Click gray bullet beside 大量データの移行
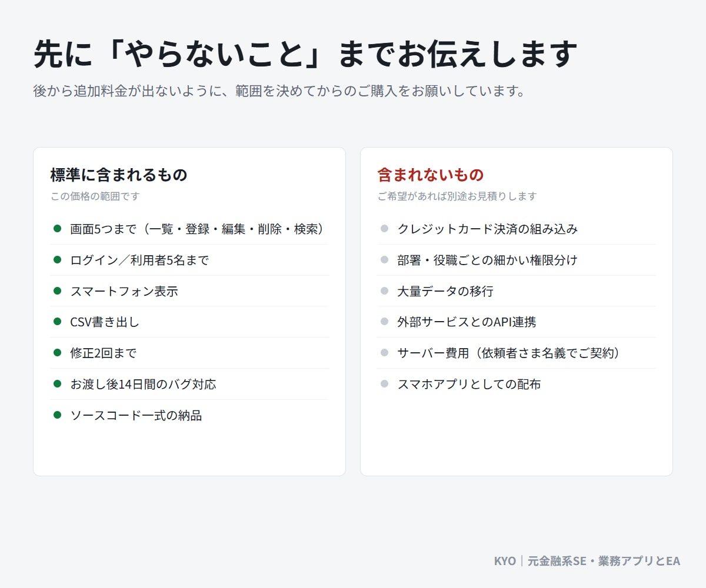 tap(384, 290)
